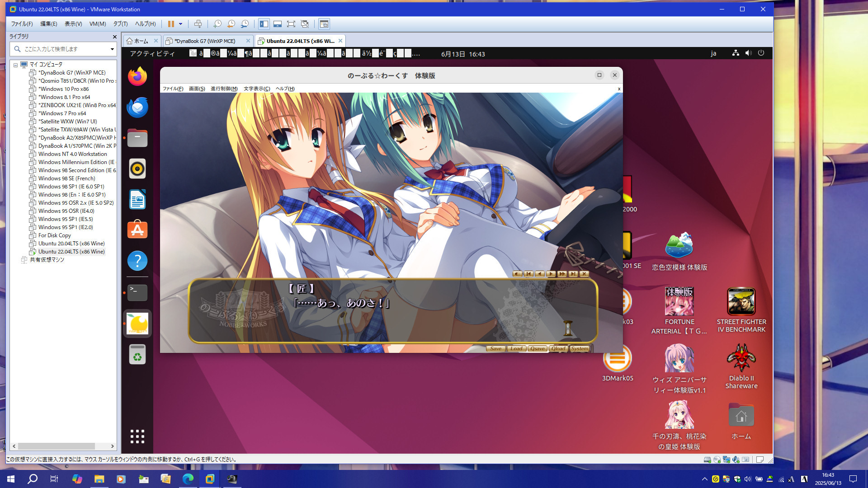Open the game's ヘルプ(H) menu
This screenshot has height=488, width=868.
[285, 89]
